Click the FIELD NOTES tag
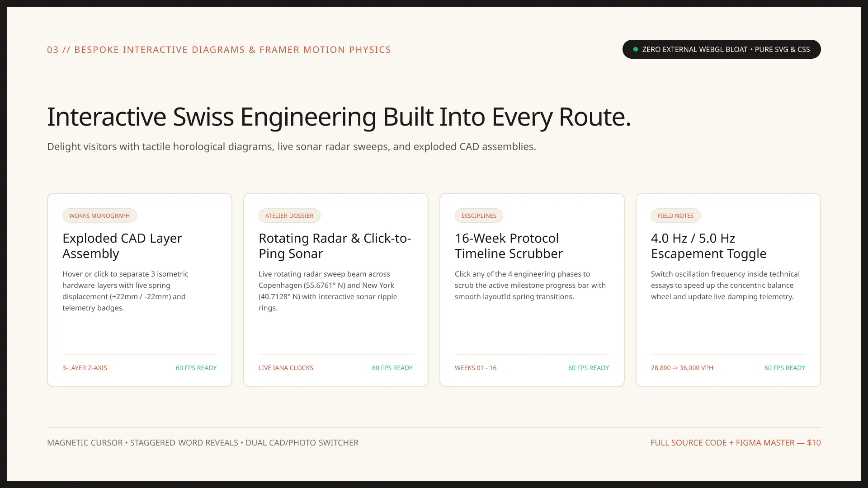Screen dimensions: 868x488 point(675,216)
